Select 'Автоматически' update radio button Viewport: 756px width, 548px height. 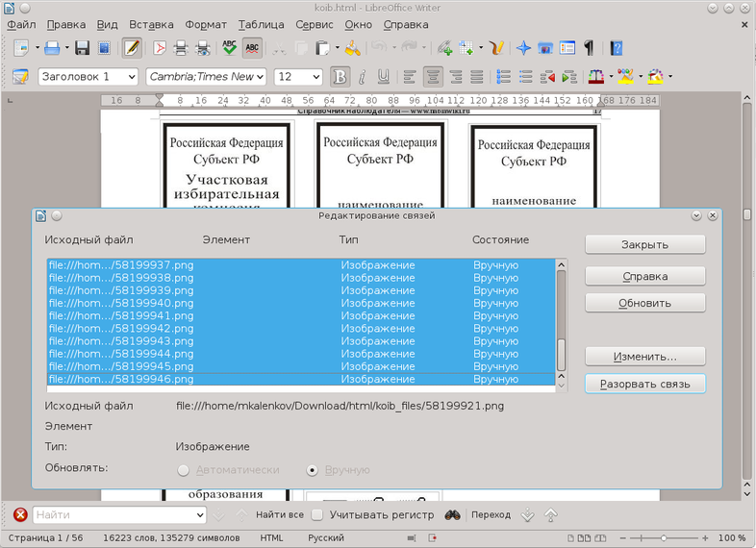click(183, 470)
